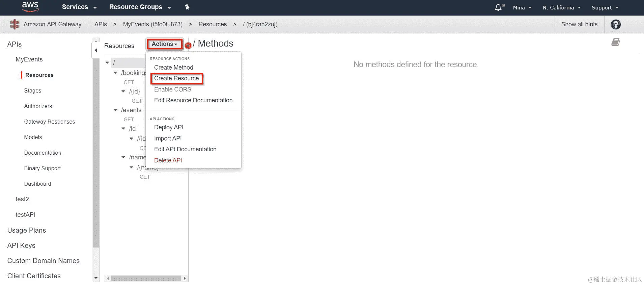The height and width of the screenshot is (285, 644).
Task: Collapse the resources panel arrow
Action: coord(96,50)
